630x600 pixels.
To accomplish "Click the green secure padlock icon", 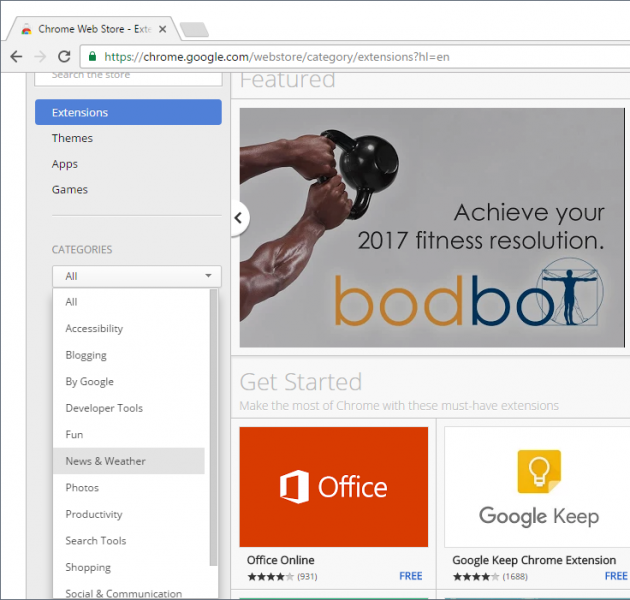I will pos(92,56).
